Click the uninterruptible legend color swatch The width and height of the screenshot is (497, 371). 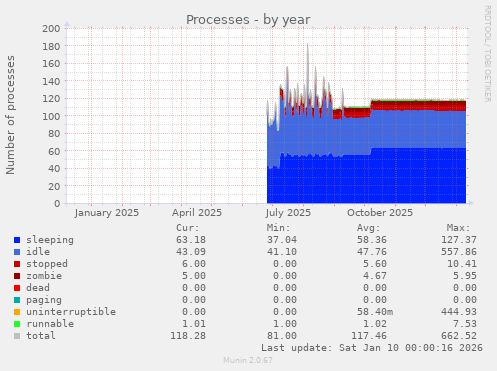17,312
